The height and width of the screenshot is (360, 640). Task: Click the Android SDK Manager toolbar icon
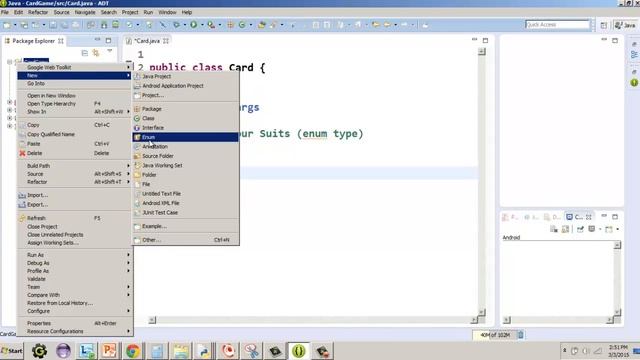[104, 25]
